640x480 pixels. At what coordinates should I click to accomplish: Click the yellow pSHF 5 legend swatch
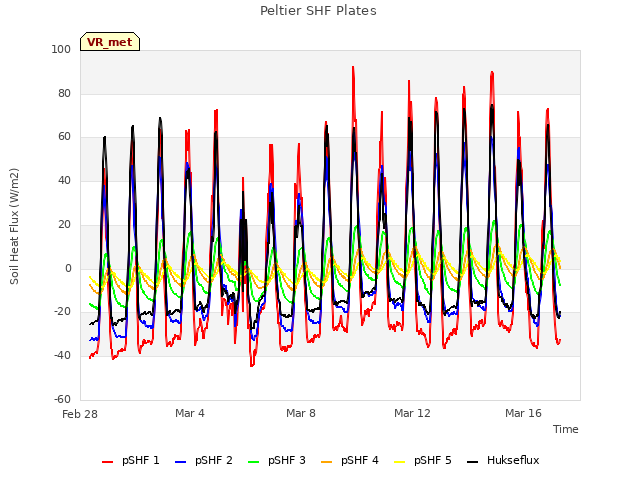pyautogui.click(x=400, y=462)
